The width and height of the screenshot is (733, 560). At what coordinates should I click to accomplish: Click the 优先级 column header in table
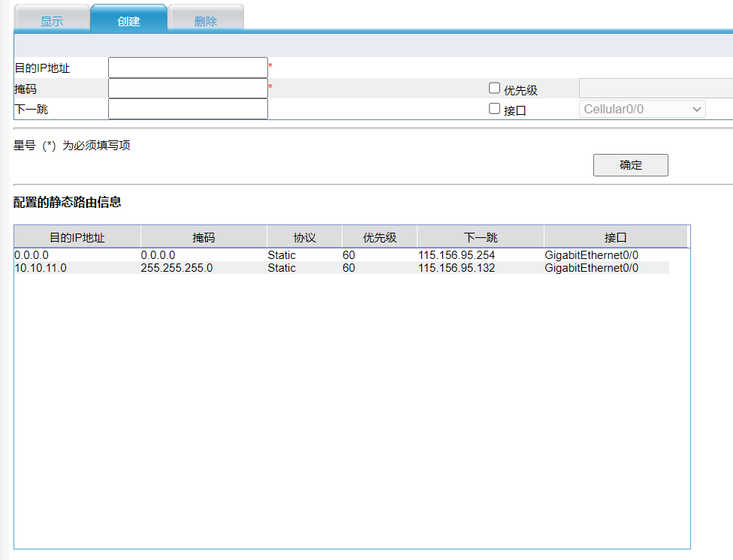379,237
